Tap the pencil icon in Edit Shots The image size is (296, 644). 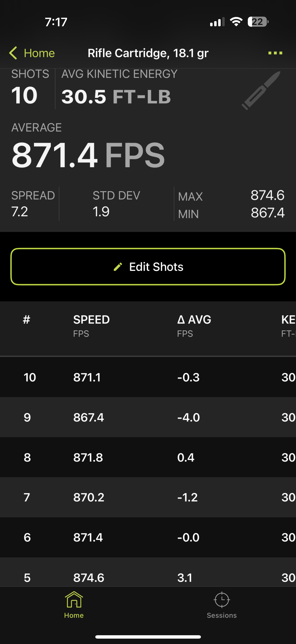coord(118,267)
